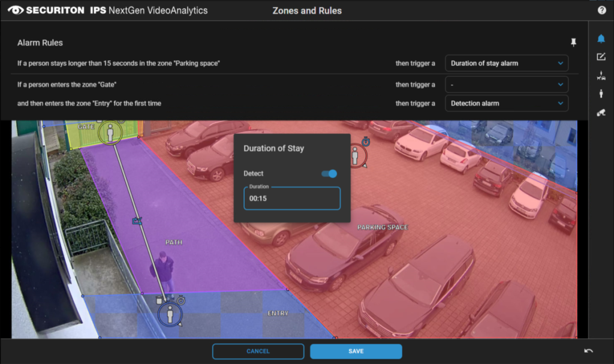Open the 'Duration of stay alarm' dropdown
The height and width of the screenshot is (364, 614).
(x=507, y=63)
